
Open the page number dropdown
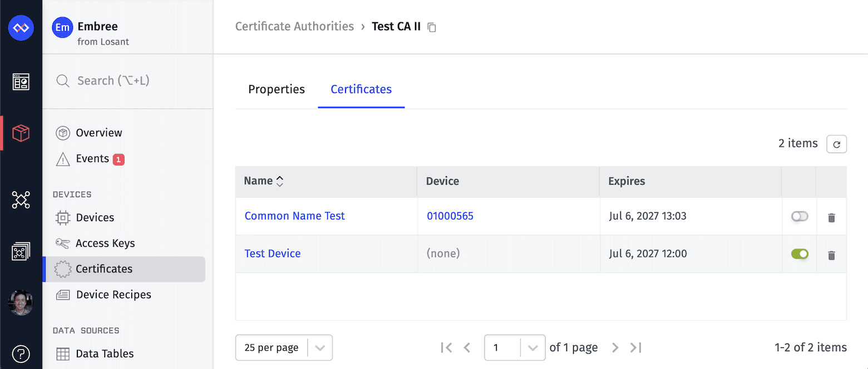pos(515,348)
